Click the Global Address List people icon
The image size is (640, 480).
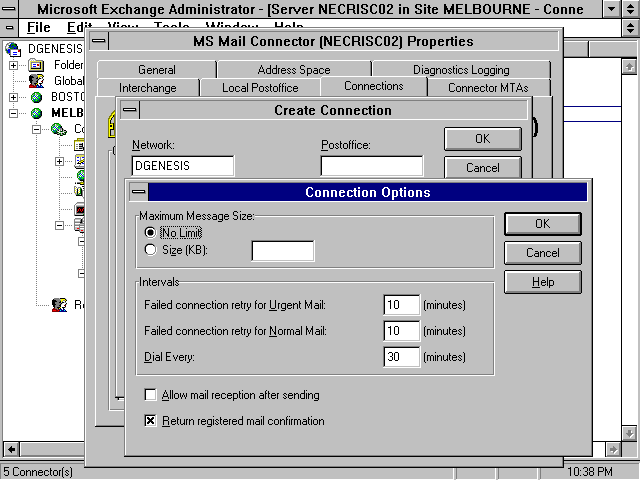(36, 81)
